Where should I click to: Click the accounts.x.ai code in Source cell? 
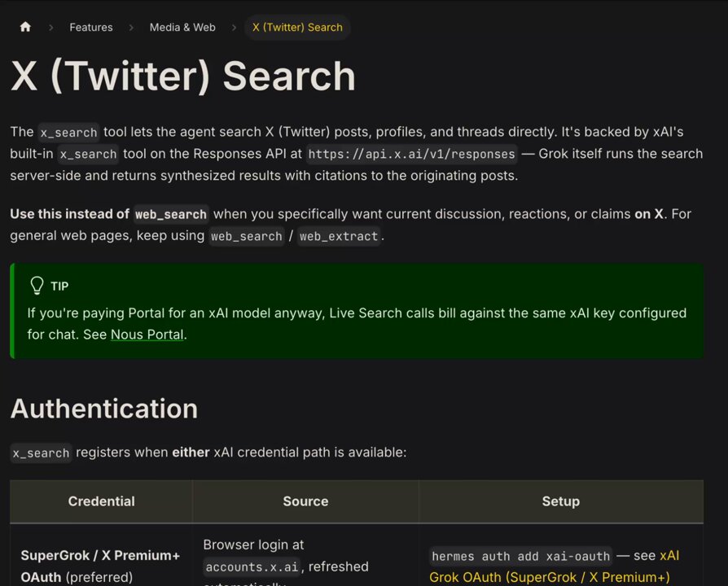pyautogui.click(x=252, y=567)
